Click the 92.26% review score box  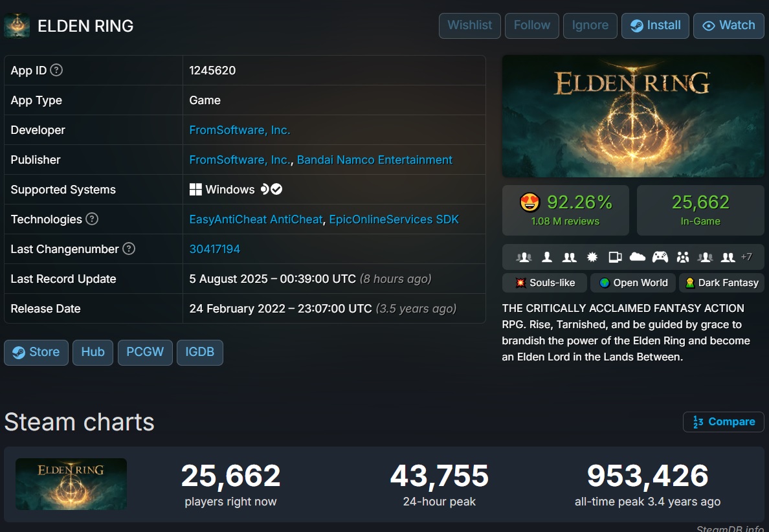[566, 210]
